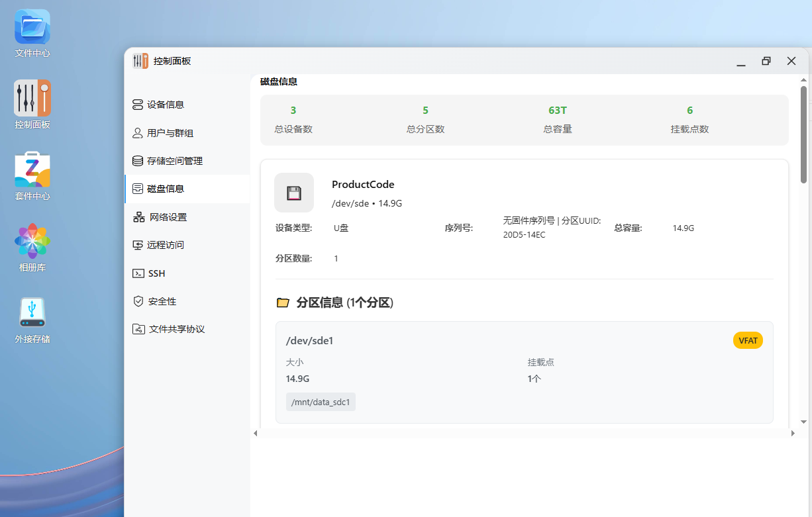Click the vertical scrollbar down arrow
812x517 pixels.
(x=803, y=422)
